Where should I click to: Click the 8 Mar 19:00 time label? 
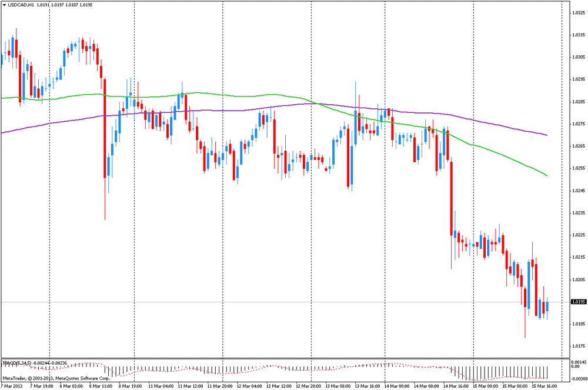coord(130,386)
